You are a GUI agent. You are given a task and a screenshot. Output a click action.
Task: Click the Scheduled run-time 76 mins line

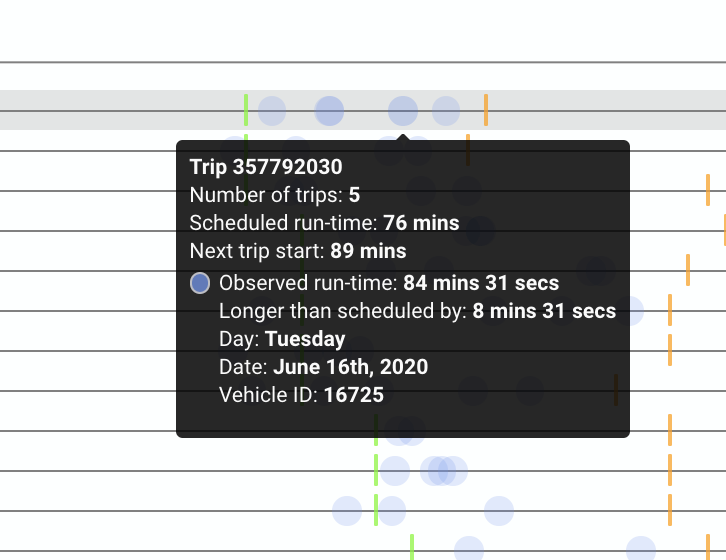pos(324,222)
